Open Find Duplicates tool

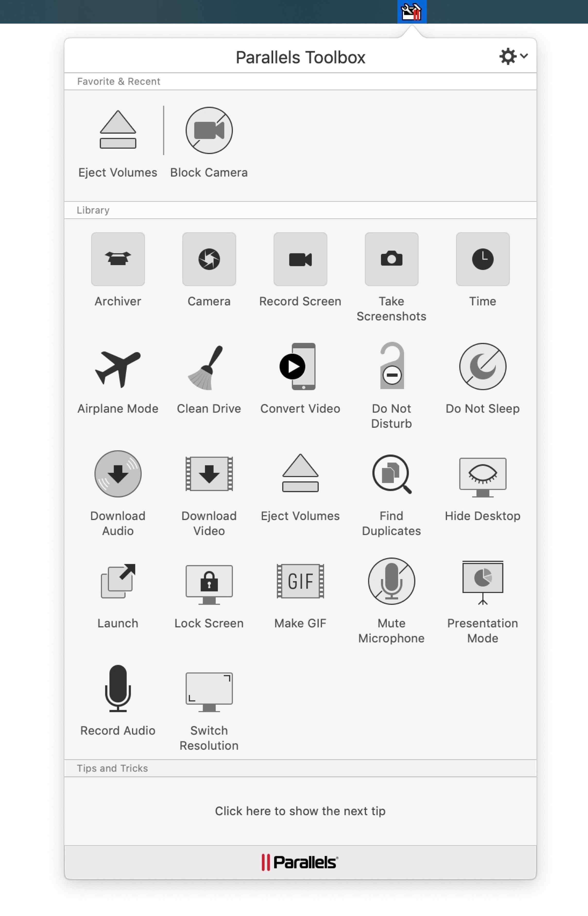[x=392, y=474]
